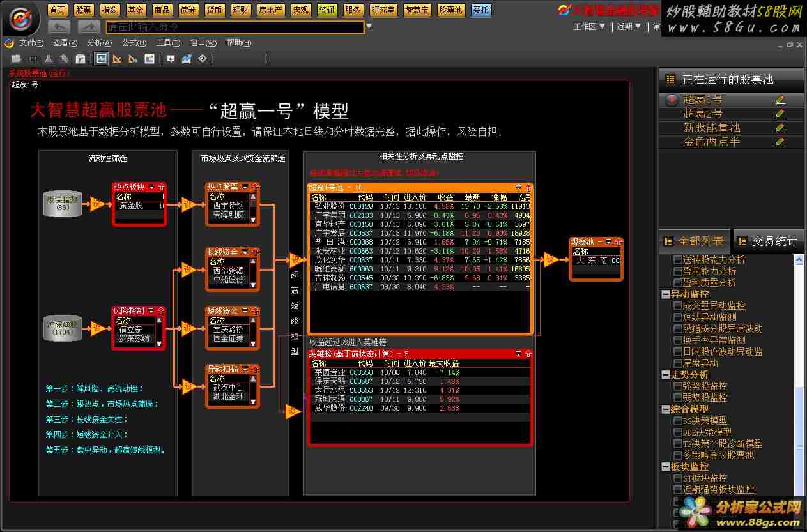Open dropdown menu on 热点板块 box

click(151, 187)
